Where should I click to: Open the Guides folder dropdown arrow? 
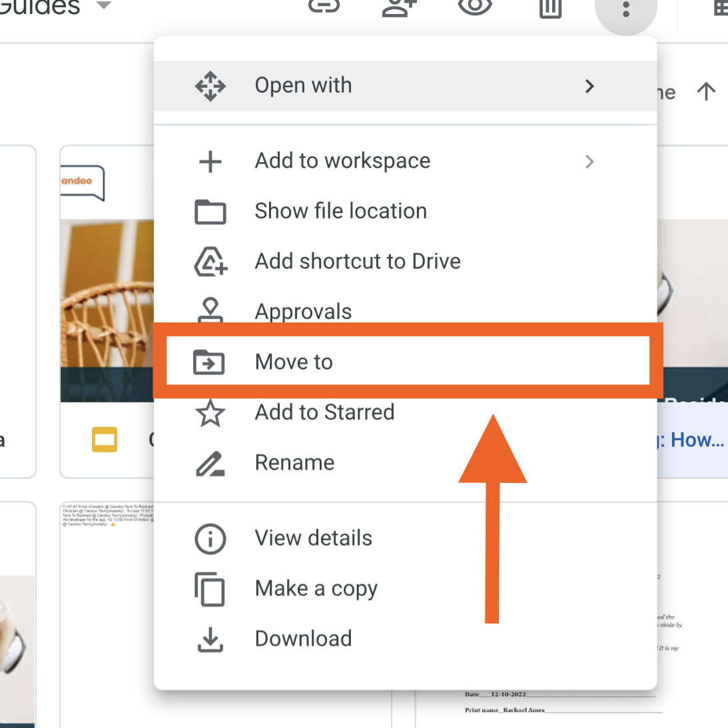[x=104, y=5]
